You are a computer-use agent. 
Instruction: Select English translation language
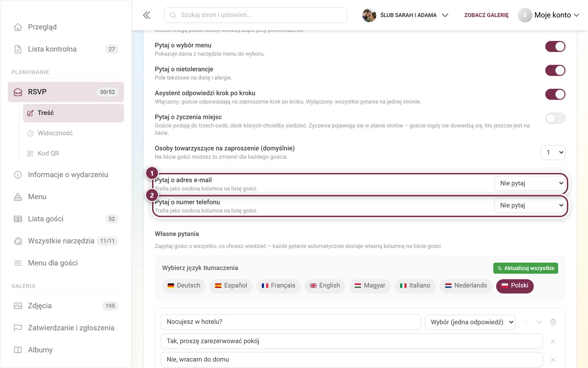(325, 286)
